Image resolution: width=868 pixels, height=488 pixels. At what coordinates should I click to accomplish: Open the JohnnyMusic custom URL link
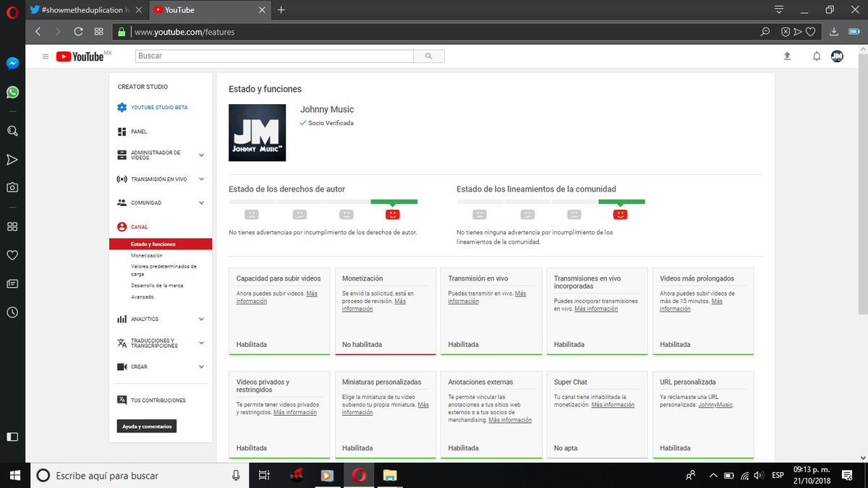pos(715,405)
